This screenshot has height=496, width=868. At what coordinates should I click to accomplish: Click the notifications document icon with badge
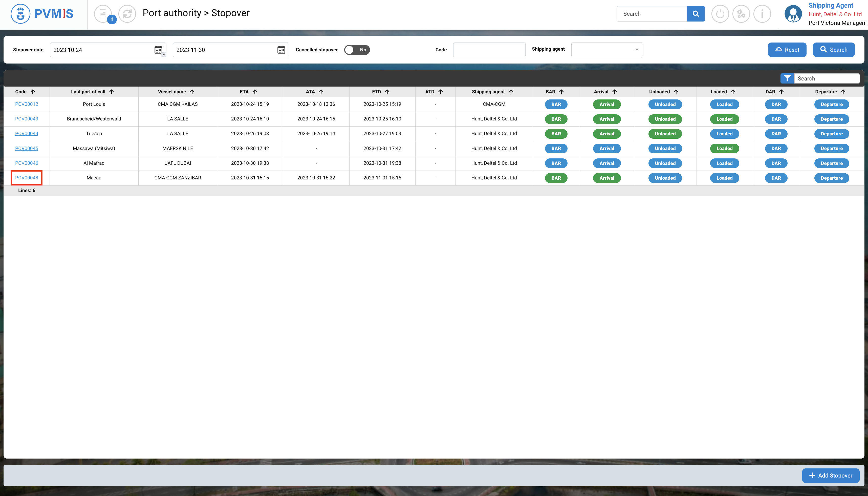103,14
